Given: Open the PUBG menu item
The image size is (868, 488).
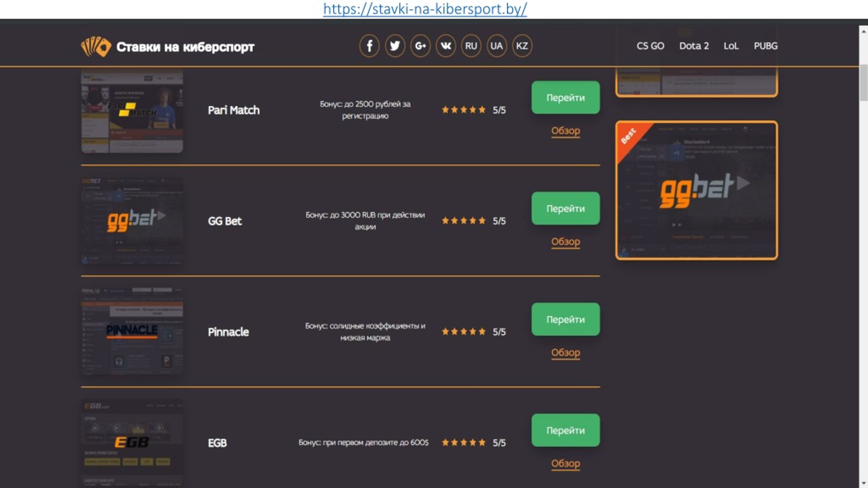Looking at the screenshot, I should pyautogui.click(x=766, y=46).
